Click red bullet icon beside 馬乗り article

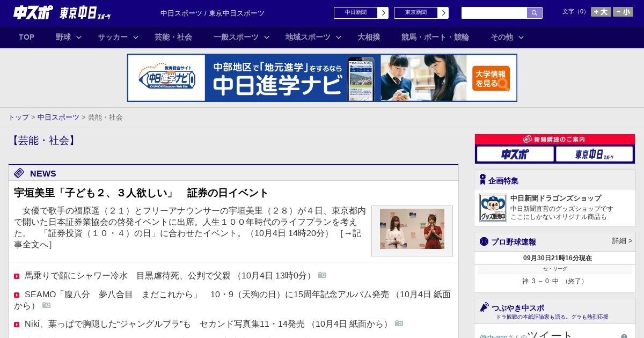17,276
